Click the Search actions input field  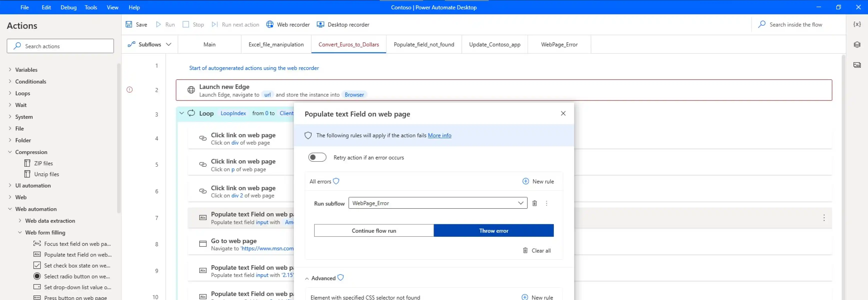coord(60,46)
